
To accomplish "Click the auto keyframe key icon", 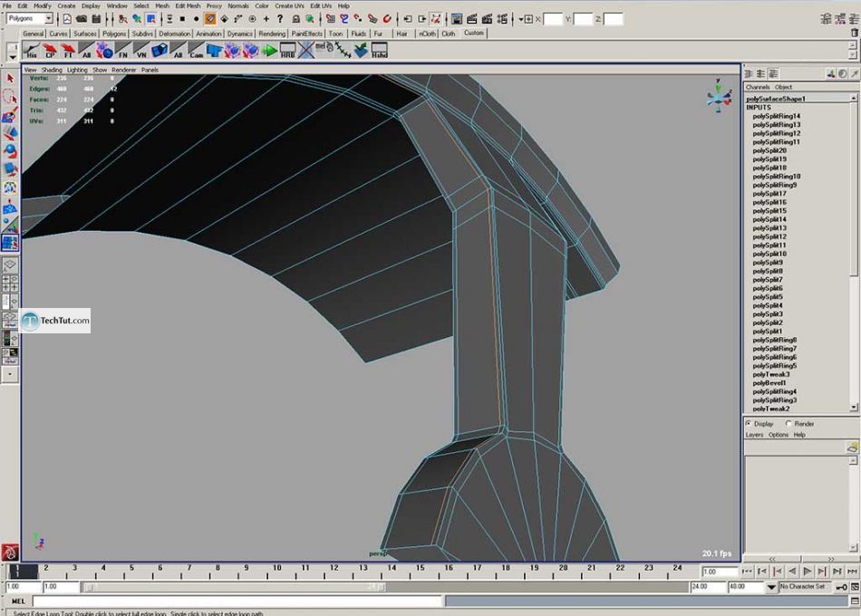I will [x=841, y=587].
